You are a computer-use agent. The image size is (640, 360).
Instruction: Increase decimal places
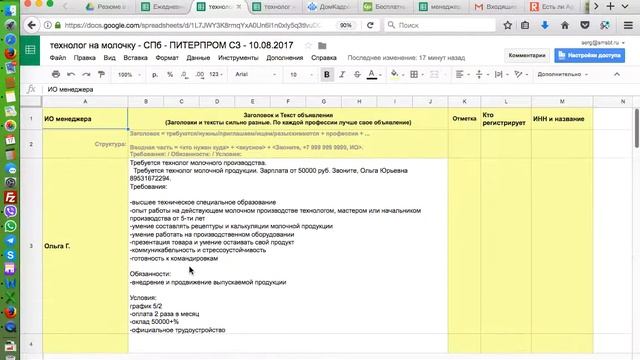pos(200,74)
